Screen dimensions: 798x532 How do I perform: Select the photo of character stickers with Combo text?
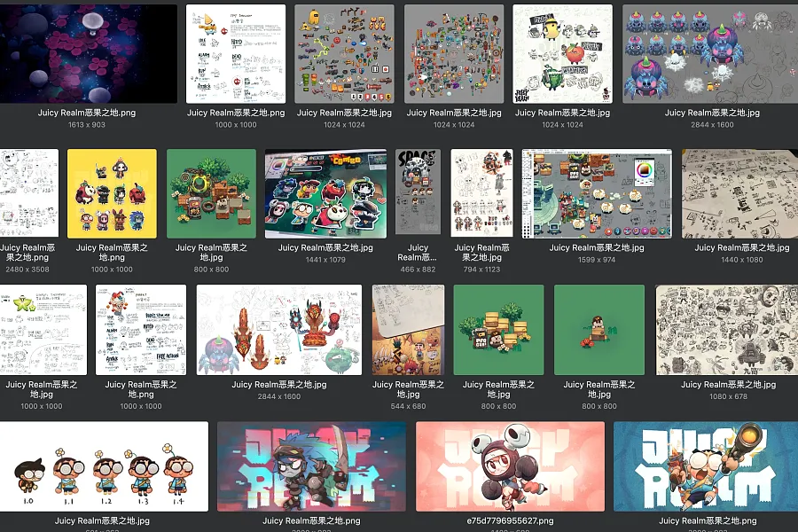[325, 193]
